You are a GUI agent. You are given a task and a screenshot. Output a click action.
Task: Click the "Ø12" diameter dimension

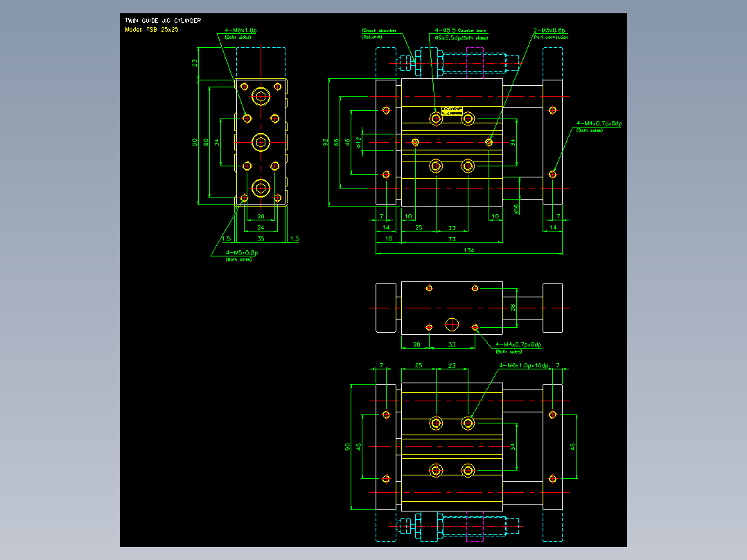[x=359, y=141]
